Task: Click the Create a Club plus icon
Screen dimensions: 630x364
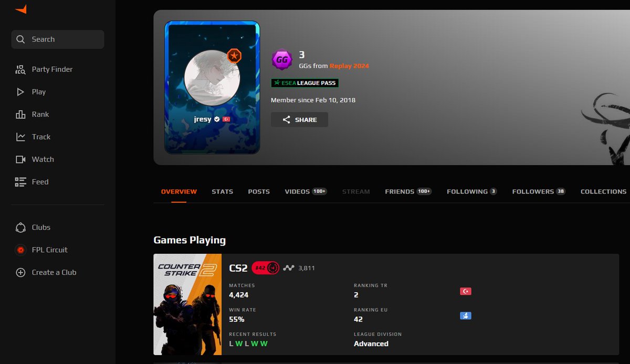Action: point(20,273)
